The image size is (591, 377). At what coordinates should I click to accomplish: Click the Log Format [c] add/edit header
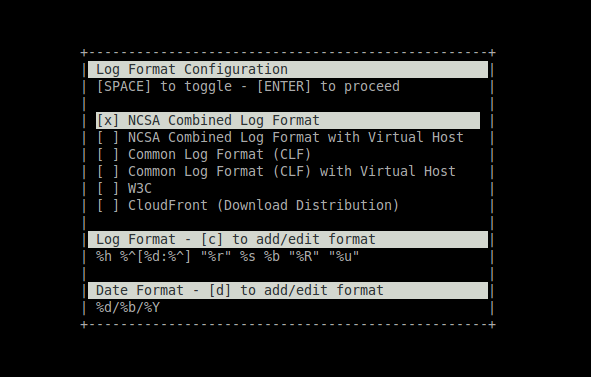click(x=288, y=239)
